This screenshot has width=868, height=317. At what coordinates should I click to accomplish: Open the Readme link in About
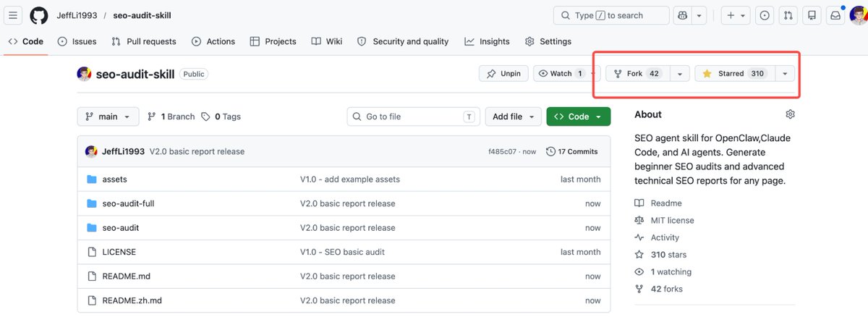click(658, 203)
